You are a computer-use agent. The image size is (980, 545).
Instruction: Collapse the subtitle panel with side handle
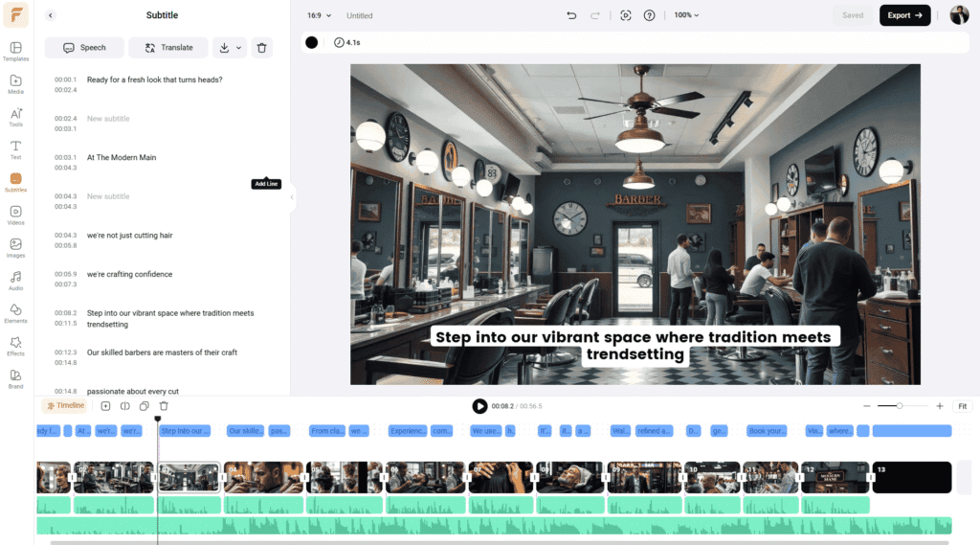[x=292, y=197]
